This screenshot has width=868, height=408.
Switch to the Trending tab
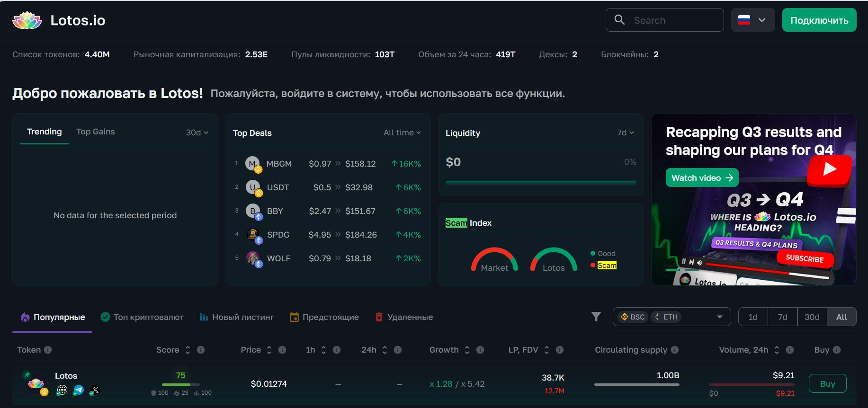45,132
